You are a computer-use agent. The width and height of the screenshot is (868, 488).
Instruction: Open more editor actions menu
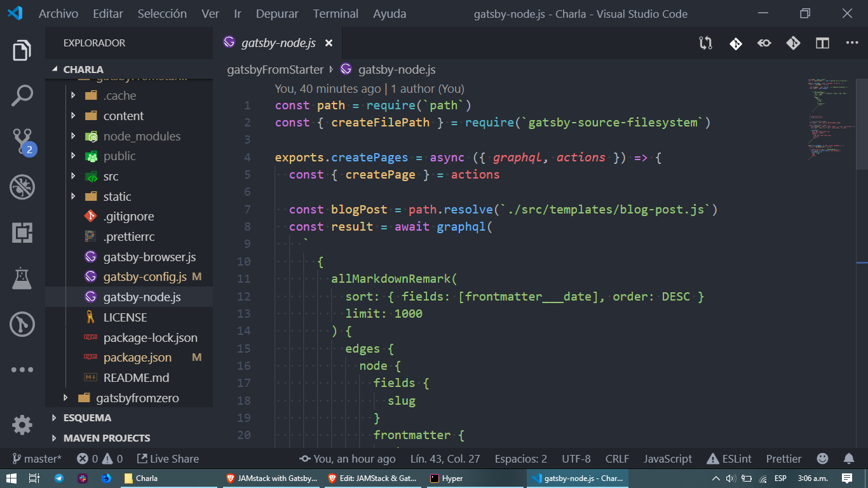pyautogui.click(x=852, y=43)
